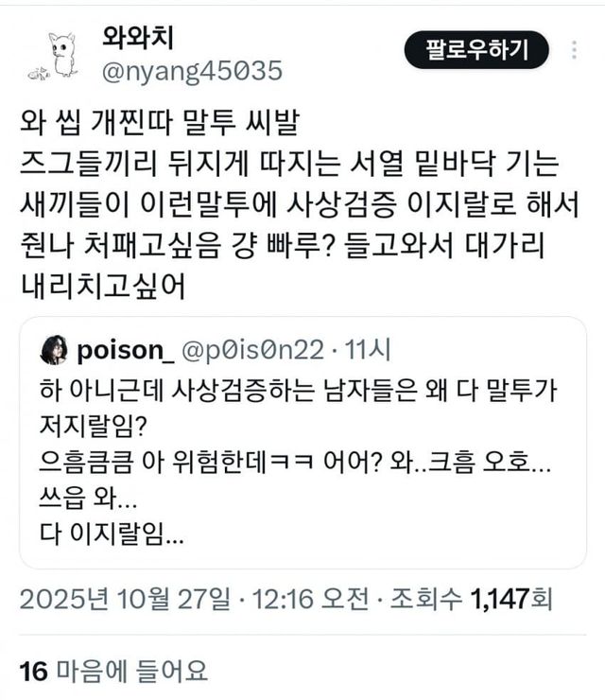Click the quoted line 쓰읍 와...
The image size is (605, 700).
coord(88,498)
